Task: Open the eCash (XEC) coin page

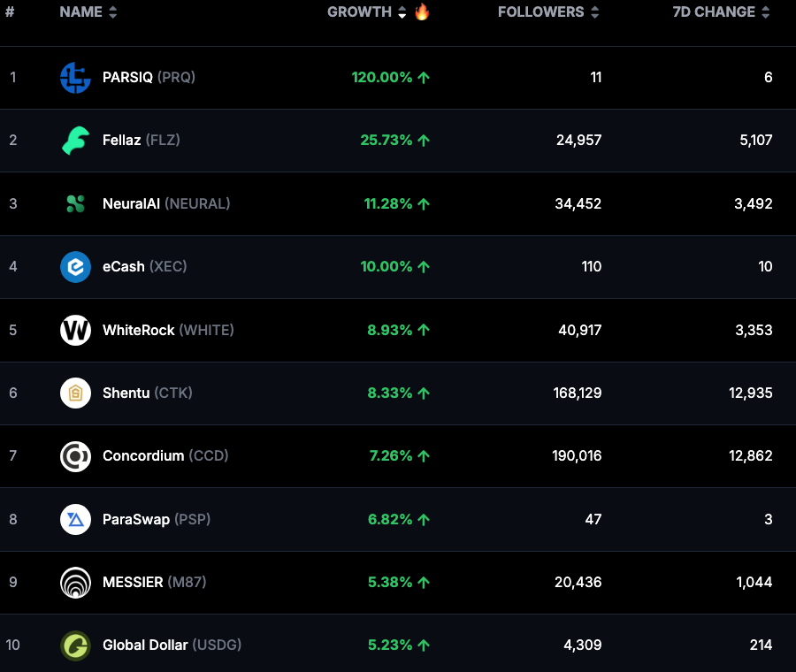Action: coord(145,266)
